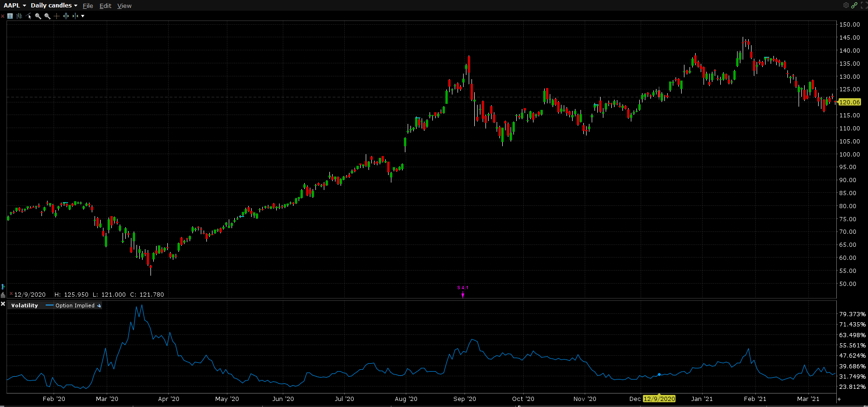868x407 pixels.
Task: Click the Option Implied wrench settings button
Action: click(99, 305)
